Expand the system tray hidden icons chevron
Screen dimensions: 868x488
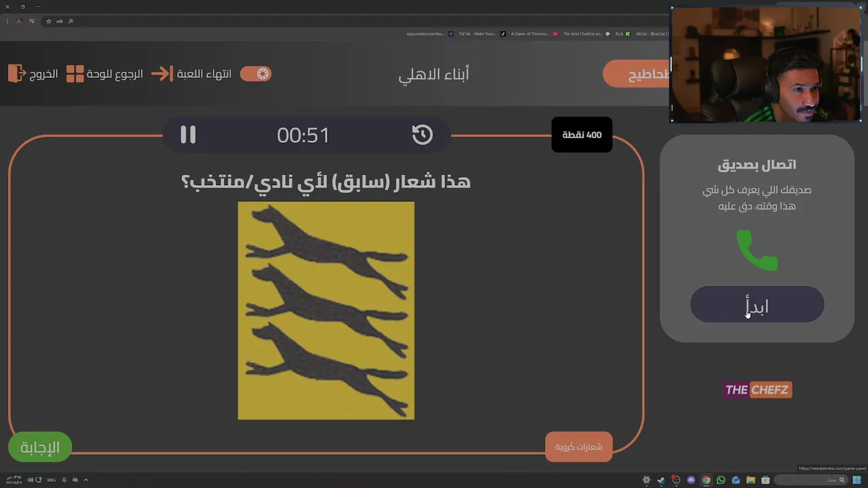(x=86, y=480)
